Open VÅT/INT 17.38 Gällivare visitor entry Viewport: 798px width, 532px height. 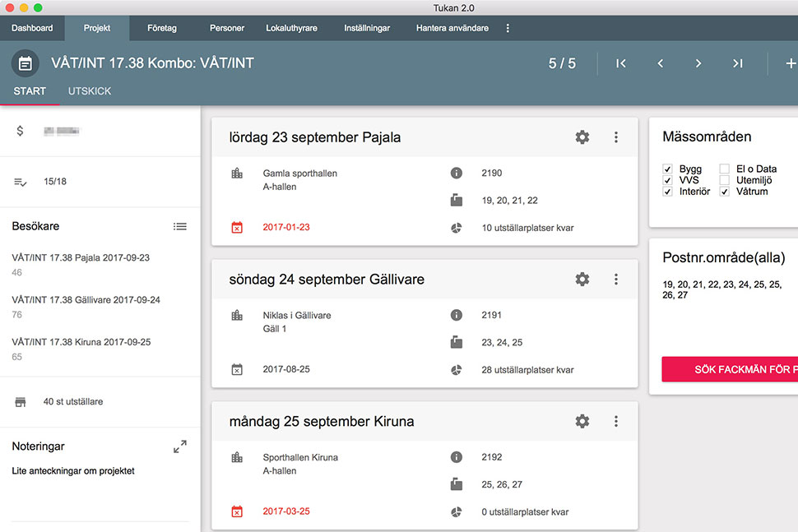[x=86, y=300]
